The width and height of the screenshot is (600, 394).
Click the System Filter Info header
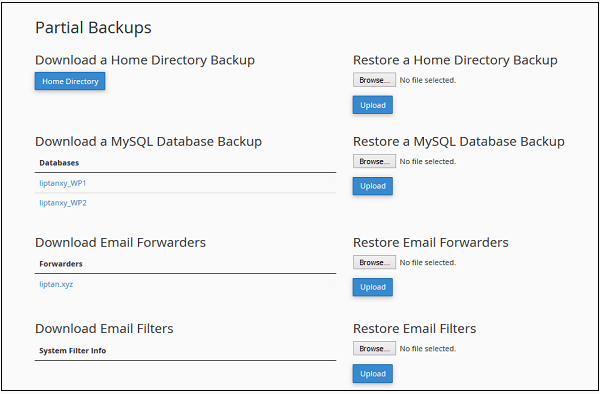tap(72, 351)
